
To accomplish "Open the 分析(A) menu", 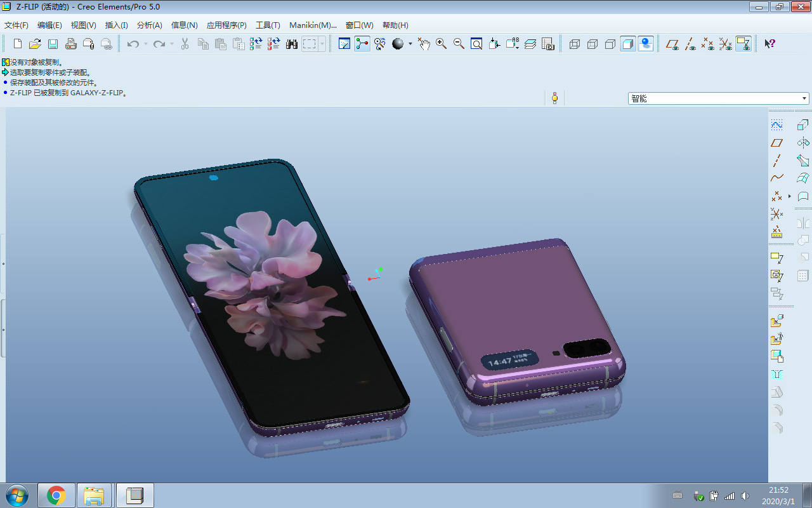I will [150, 25].
